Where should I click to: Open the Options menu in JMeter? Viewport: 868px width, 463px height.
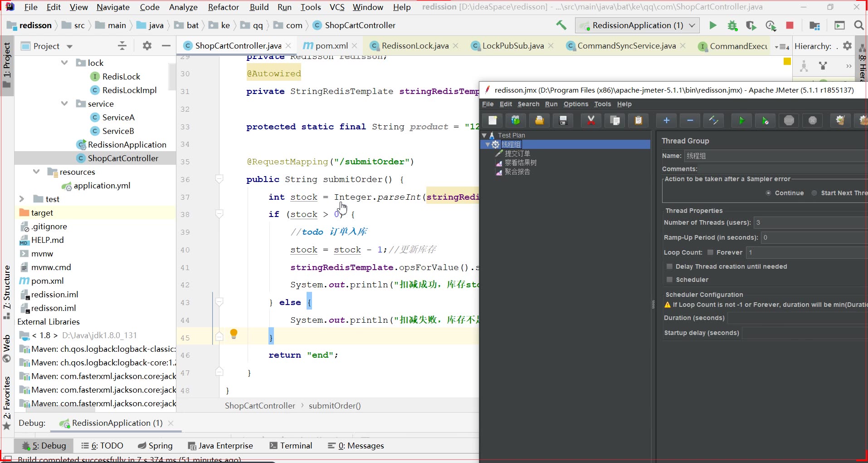pyautogui.click(x=575, y=104)
